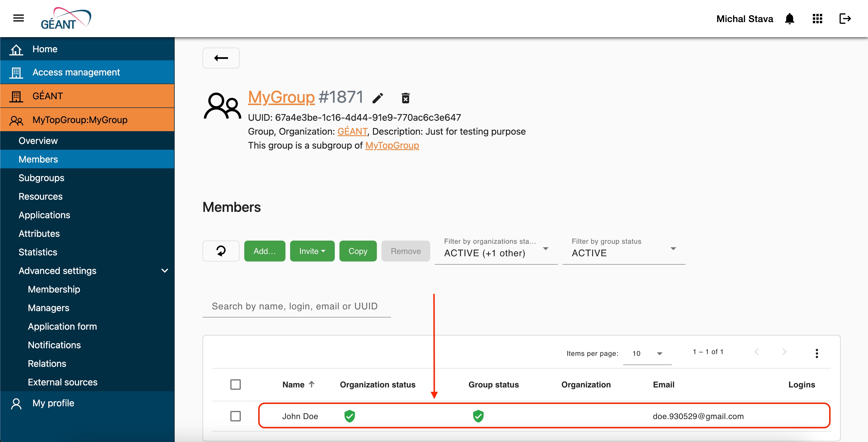This screenshot has width=868, height=442.
Task: Open Subgroups in sidebar
Action: [87, 178]
